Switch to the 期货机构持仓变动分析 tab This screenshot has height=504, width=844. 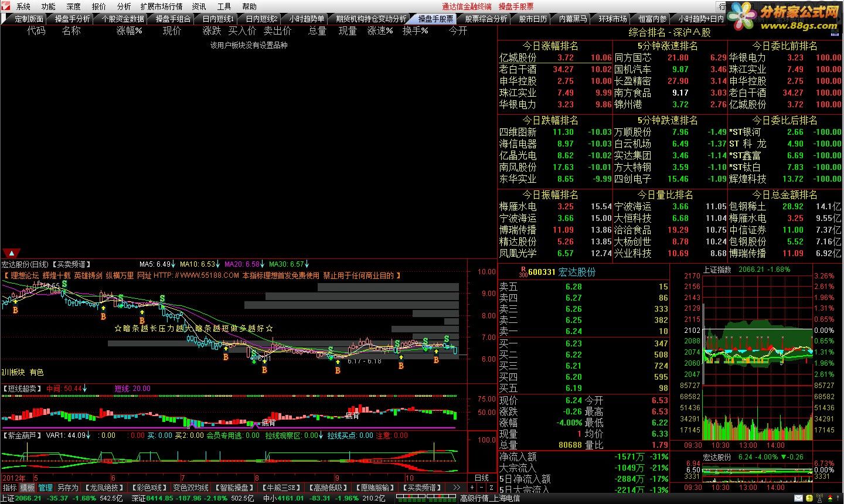372,19
